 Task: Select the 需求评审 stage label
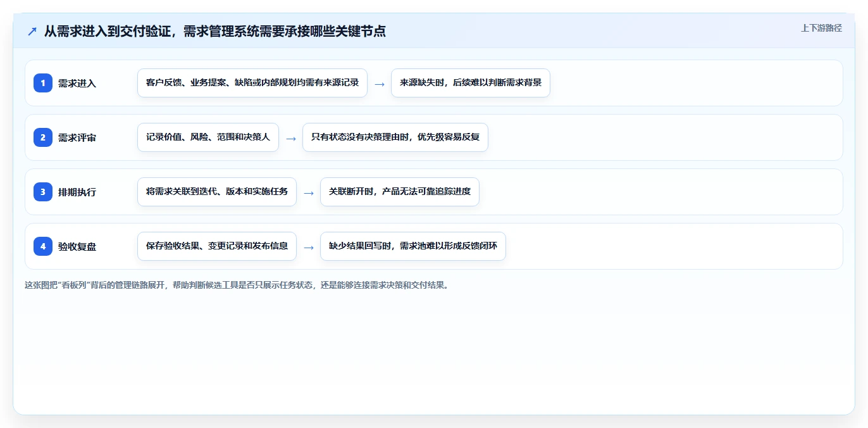pos(77,137)
